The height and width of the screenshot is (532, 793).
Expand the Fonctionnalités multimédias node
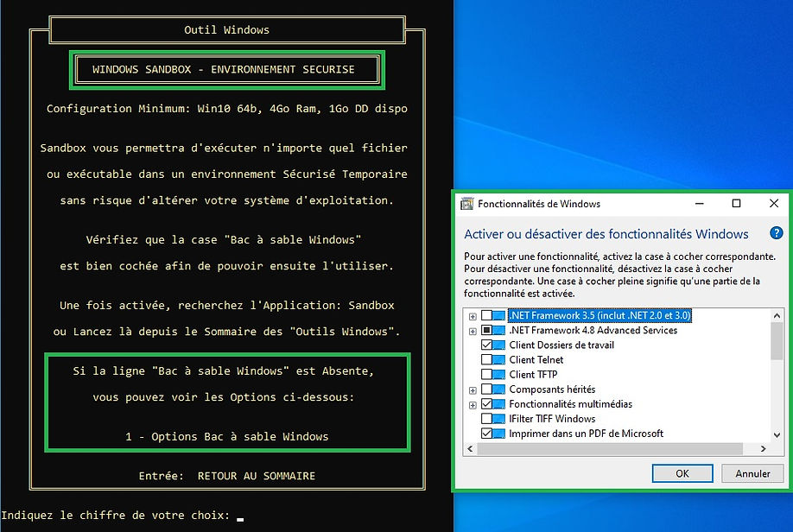473,405
